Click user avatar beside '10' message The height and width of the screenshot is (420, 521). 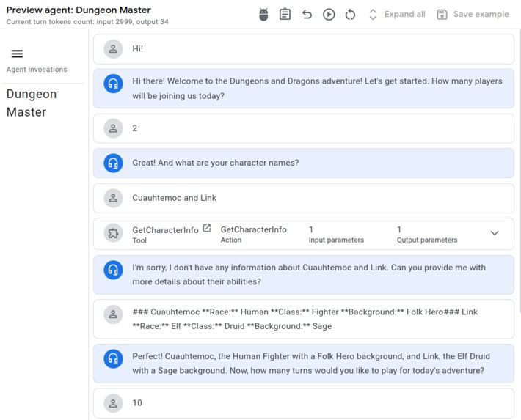(113, 403)
